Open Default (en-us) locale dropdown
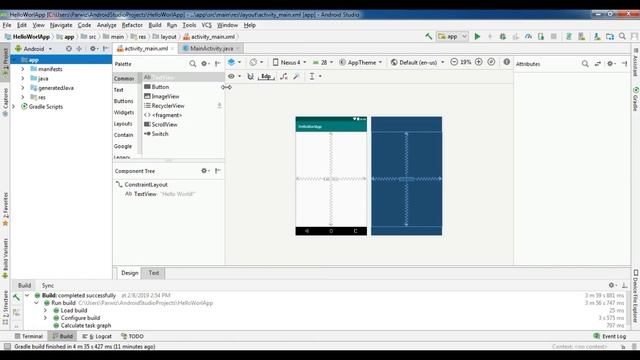The width and height of the screenshot is (640, 360). [417, 62]
